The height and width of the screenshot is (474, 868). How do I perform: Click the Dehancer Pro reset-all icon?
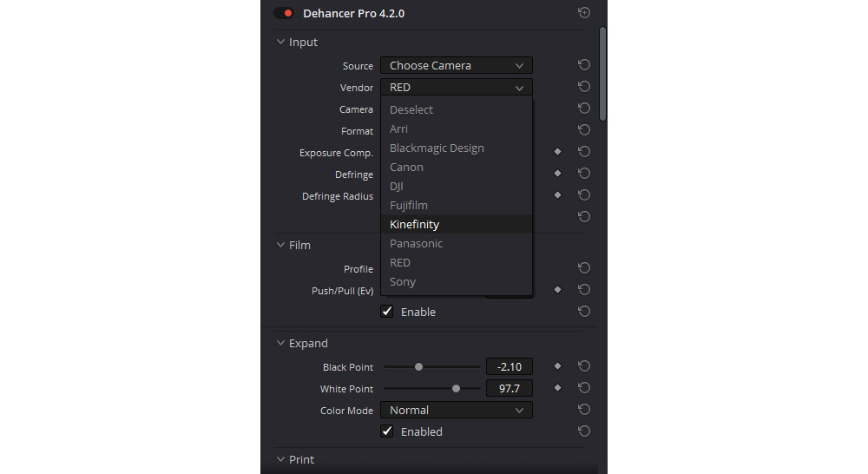click(584, 13)
